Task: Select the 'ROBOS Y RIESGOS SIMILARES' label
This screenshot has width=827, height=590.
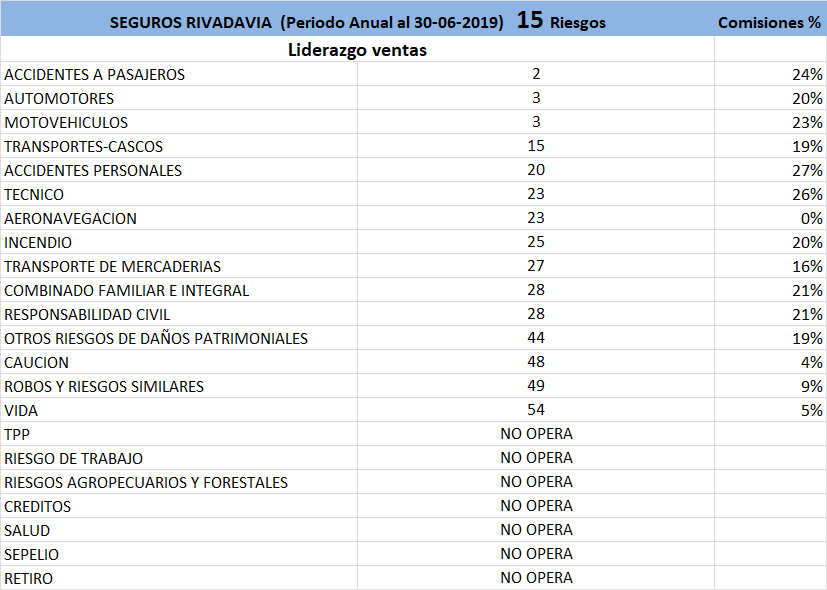Action: point(104,386)
